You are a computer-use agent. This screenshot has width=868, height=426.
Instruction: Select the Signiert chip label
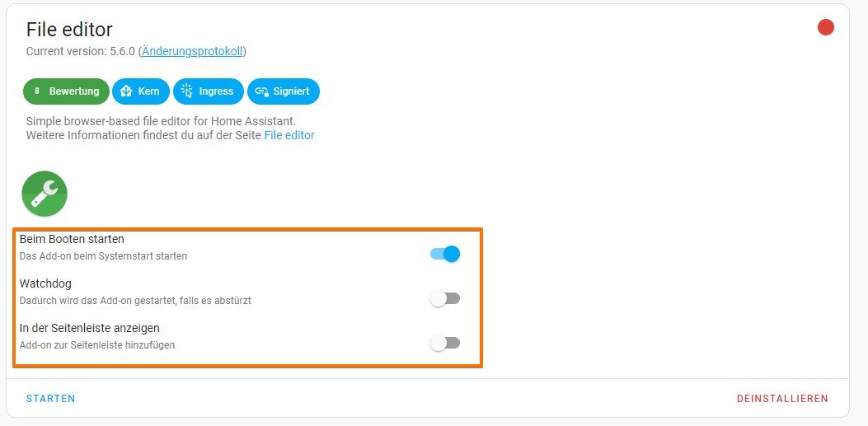[x=292, y=91]
